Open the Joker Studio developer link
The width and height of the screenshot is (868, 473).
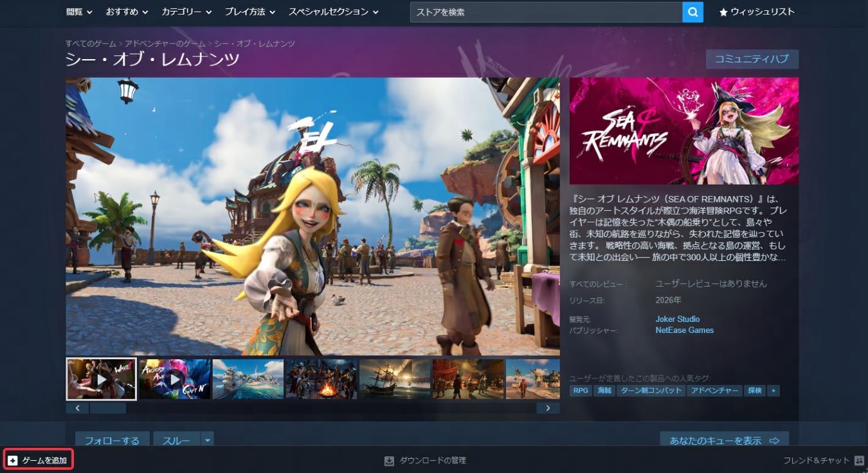677,319
